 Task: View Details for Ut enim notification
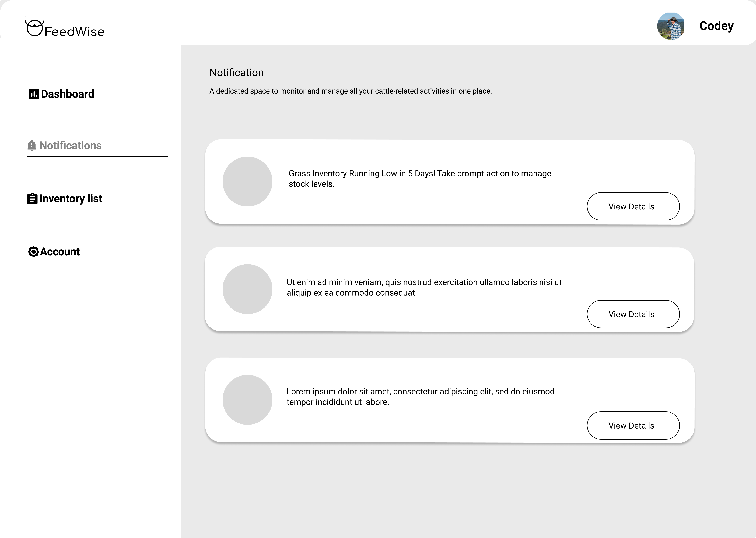[633, 314]
